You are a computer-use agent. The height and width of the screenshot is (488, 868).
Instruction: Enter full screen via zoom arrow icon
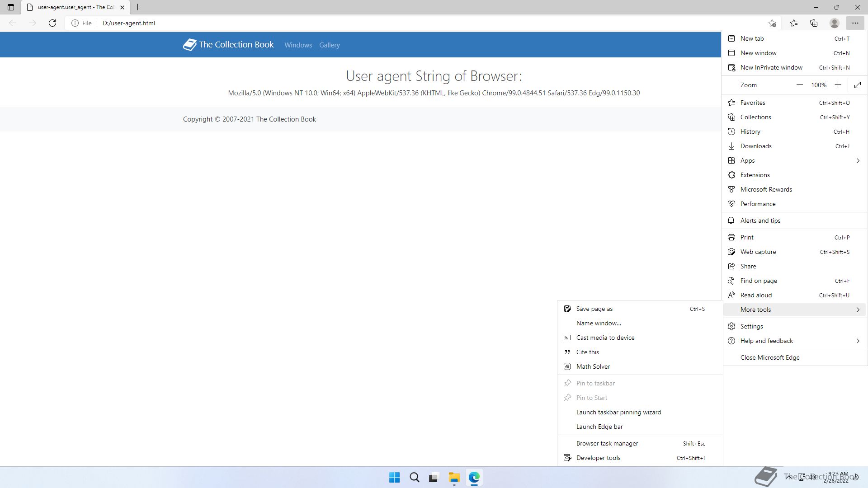(858, 85)
